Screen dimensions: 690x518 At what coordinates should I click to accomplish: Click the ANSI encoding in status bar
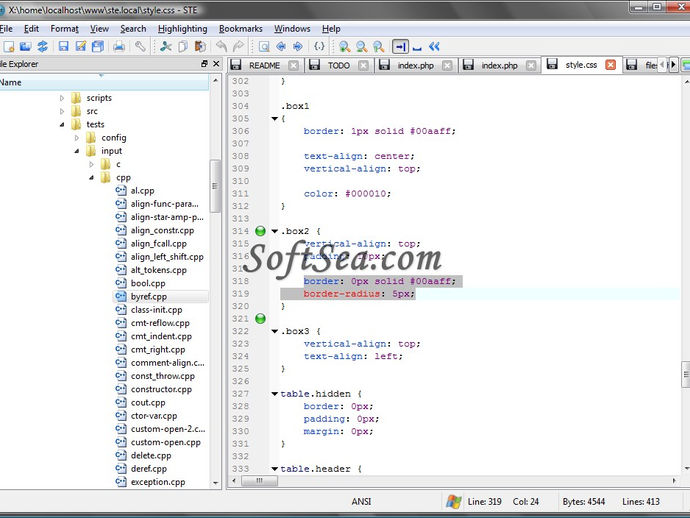point(361,502)
